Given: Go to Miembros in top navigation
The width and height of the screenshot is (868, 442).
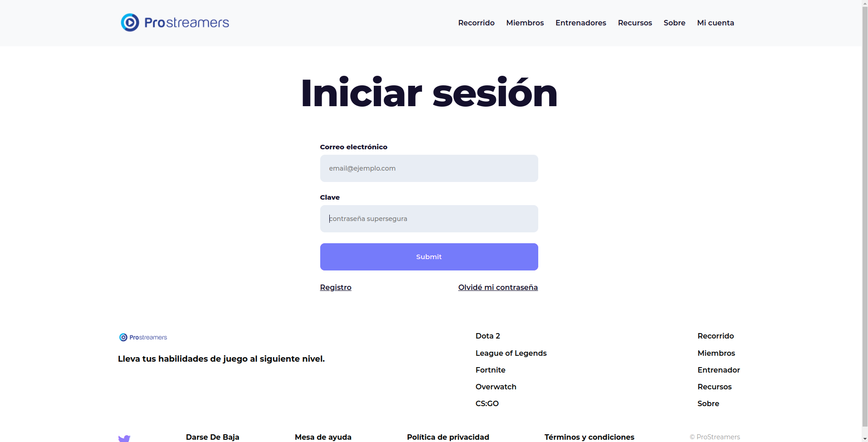Looking at the screenshot, I should (525, 23).
